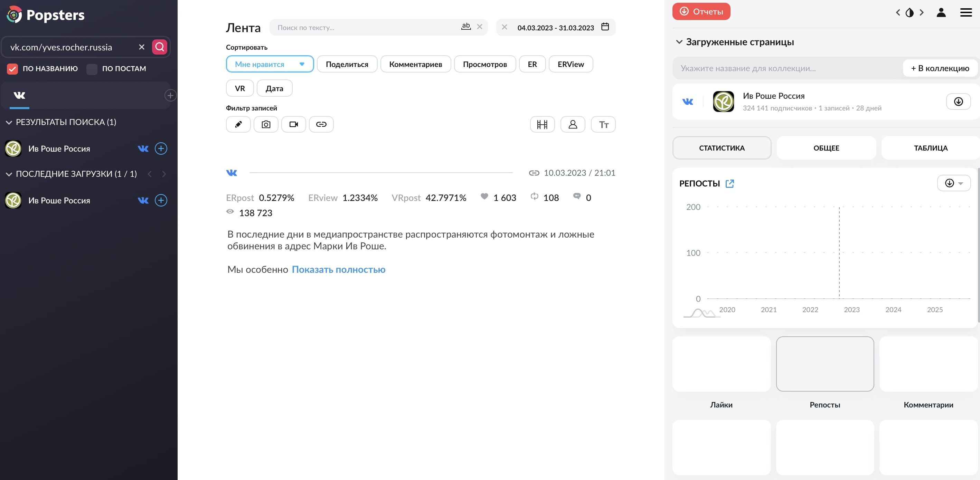Open the user account icon
This screenshot has height=480, width=980.
(x=941, y=12)
